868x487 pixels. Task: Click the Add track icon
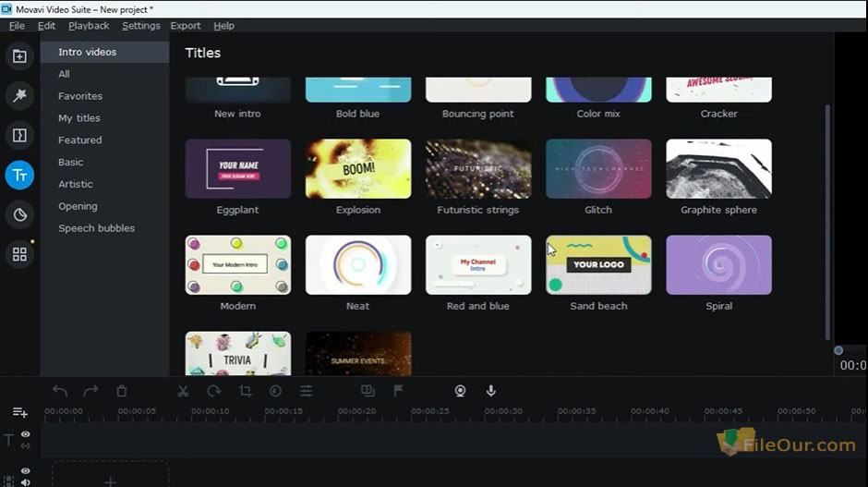coord(20,412)
